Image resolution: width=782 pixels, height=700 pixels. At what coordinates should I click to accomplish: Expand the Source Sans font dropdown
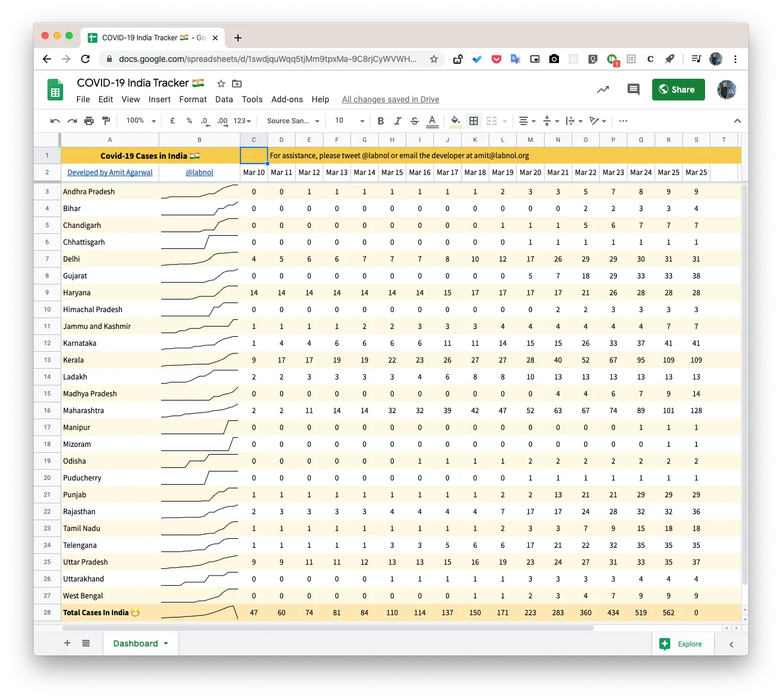coord(293,121)
